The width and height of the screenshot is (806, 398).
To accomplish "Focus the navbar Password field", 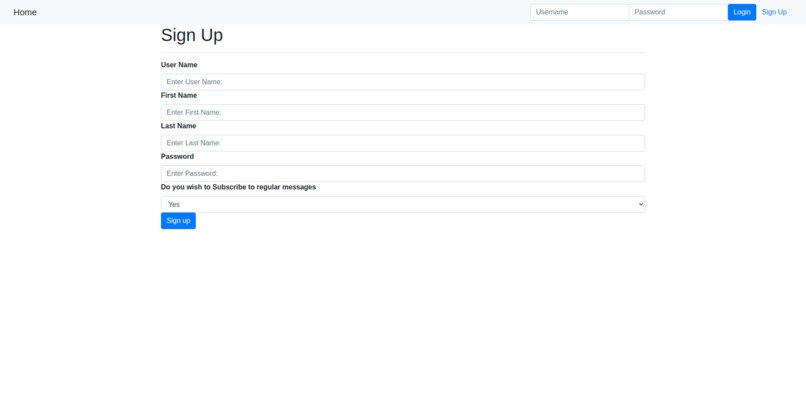I will [x=678, y=12].
